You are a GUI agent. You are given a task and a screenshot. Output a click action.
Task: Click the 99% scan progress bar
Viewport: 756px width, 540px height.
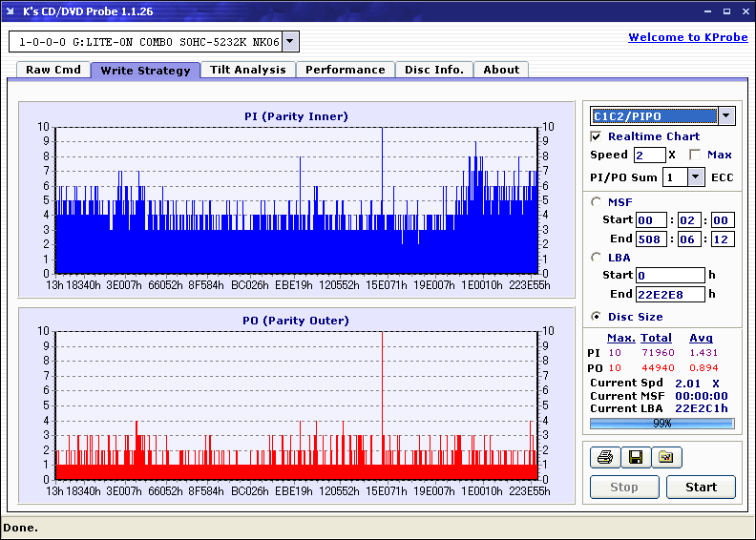click(x=661, y=423)
